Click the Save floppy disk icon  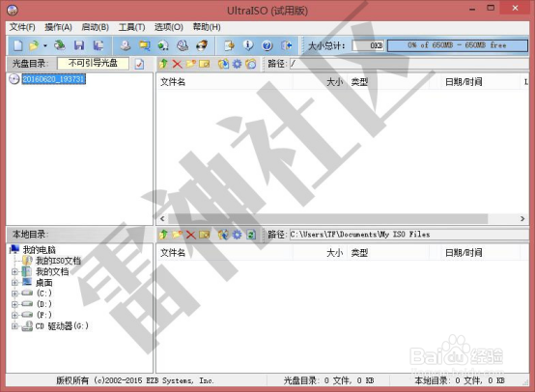(x=79, y=45)
